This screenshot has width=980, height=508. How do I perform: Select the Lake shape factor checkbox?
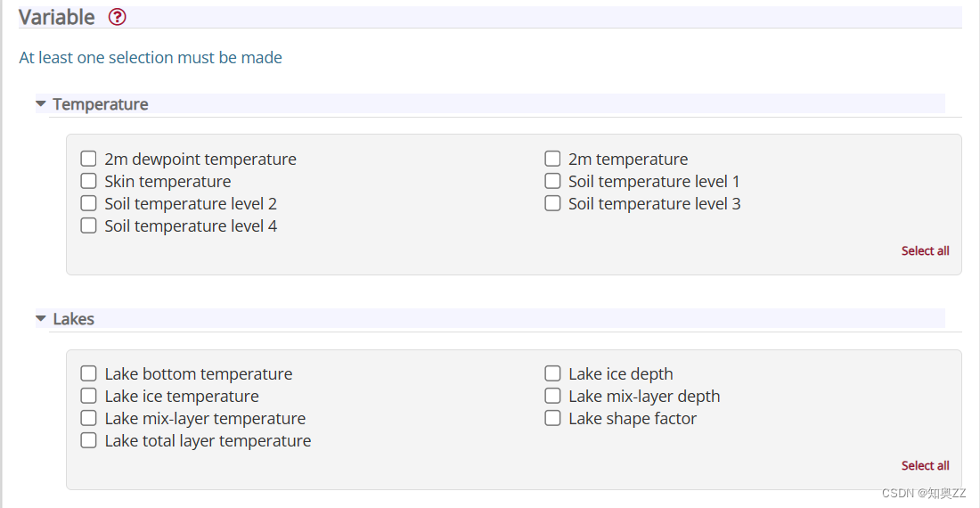pyautogui.click(x=552, y=419)
